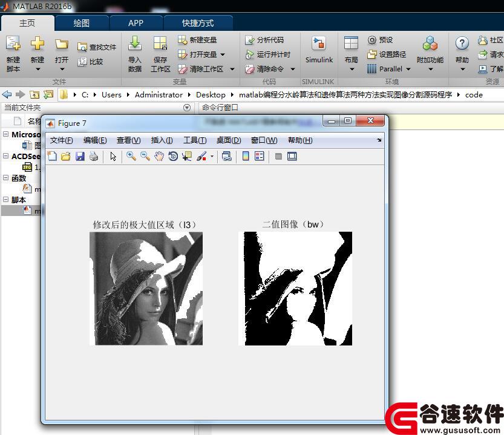Switch to the 绘图 (Plots) tab

tap(81, 23)
